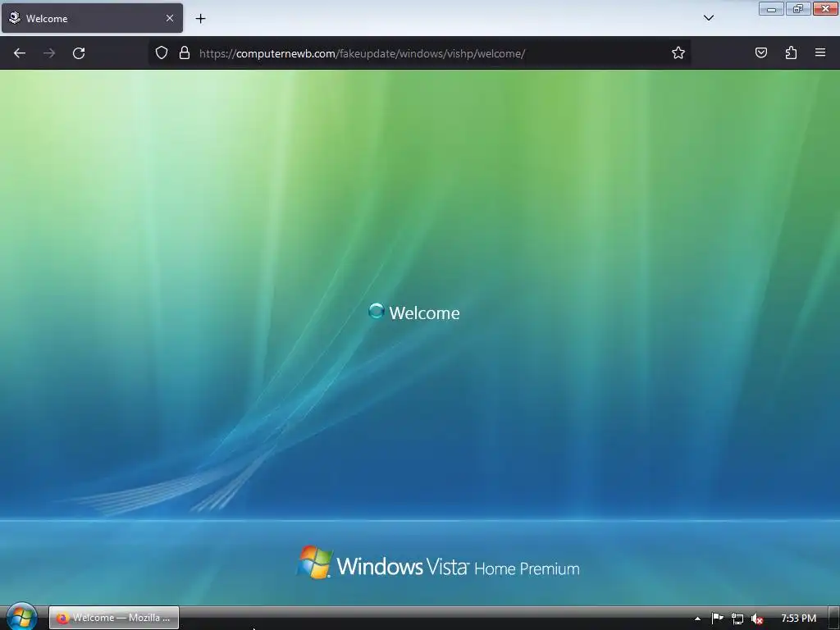840x630 pixels.
Task: Open the network status tray icon
Action: [737, 619]
